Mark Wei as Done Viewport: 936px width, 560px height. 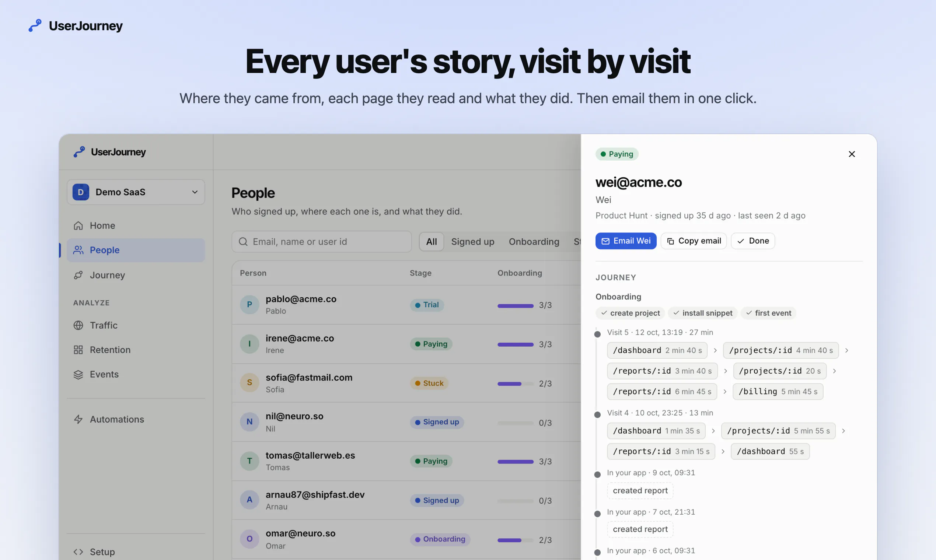(x=753, y=241)
